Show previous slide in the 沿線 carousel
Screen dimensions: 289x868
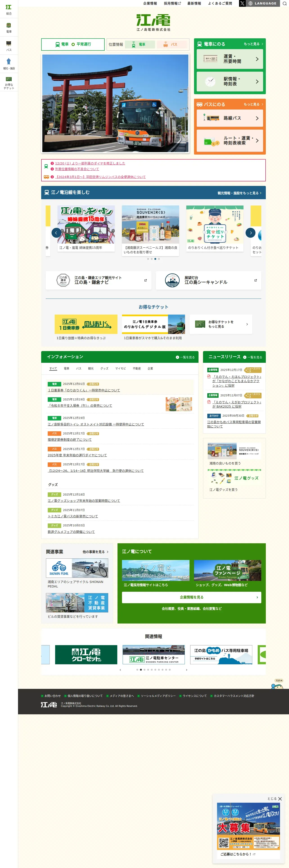tap(56, 233)
